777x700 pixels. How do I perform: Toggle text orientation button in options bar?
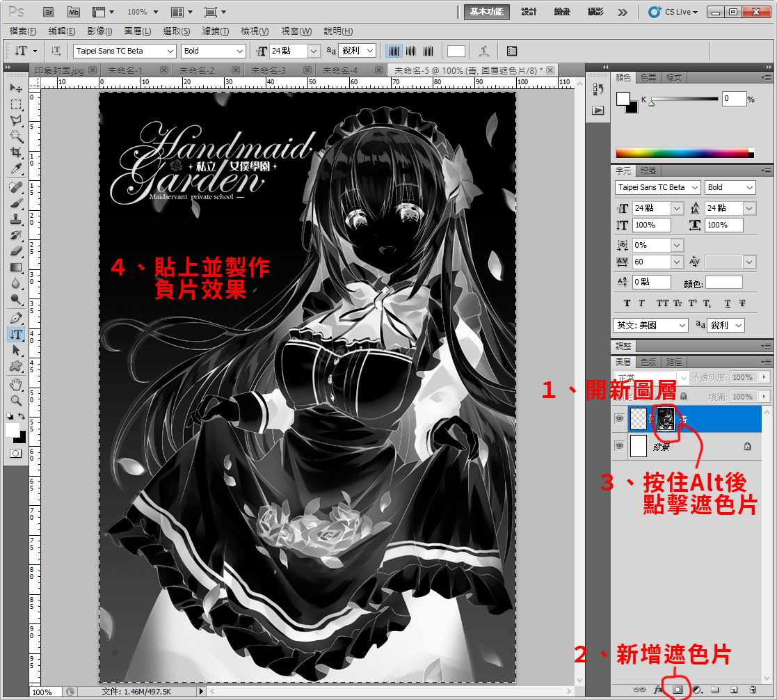click(56, 51)
